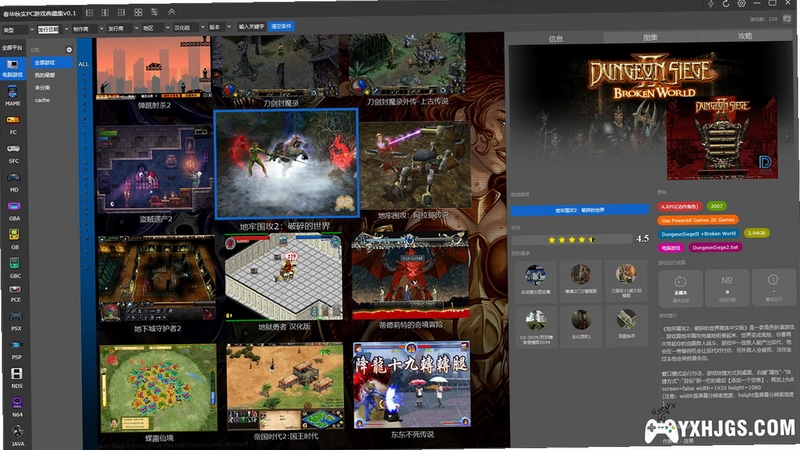800x450 pixels.
Task: Click the green 2007 year tag
Action: click(x=717, y=206)
